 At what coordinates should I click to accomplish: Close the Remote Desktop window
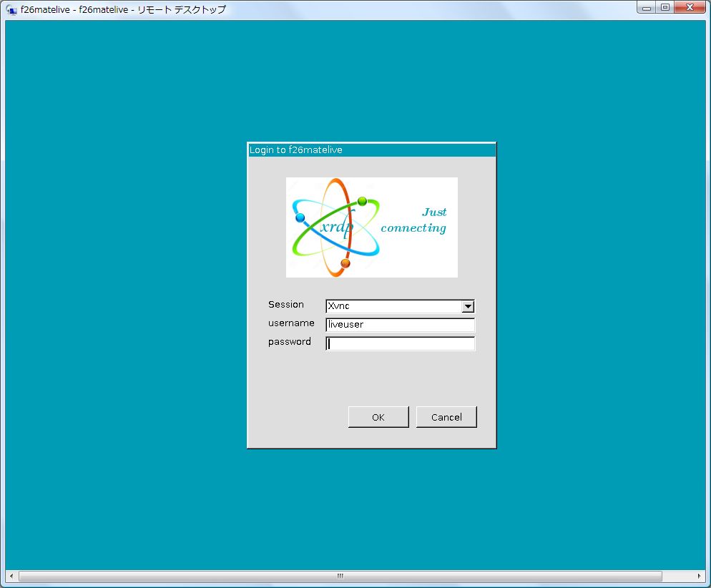690,8
